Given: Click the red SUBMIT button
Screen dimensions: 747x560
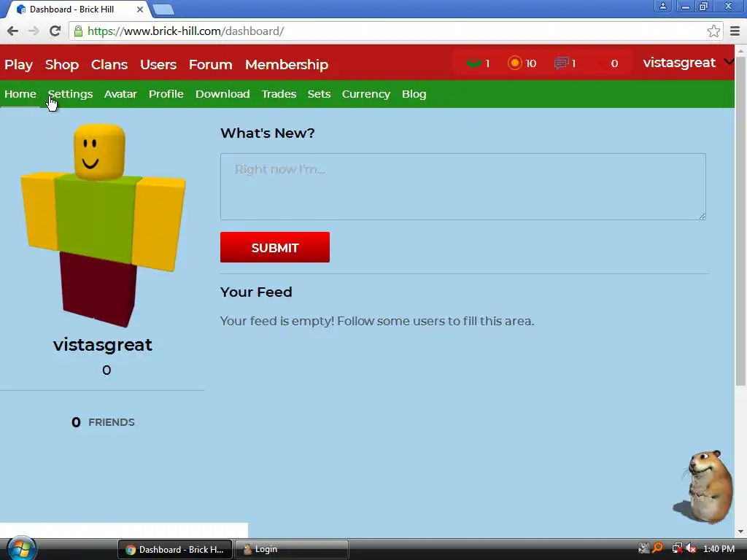Looking at the screenshot, I should coord(275,247).
